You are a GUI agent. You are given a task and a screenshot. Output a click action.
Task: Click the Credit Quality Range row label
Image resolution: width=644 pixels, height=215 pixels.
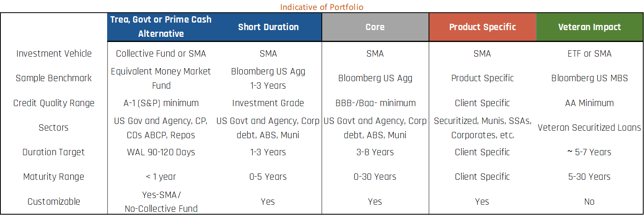tap(54, 103)
